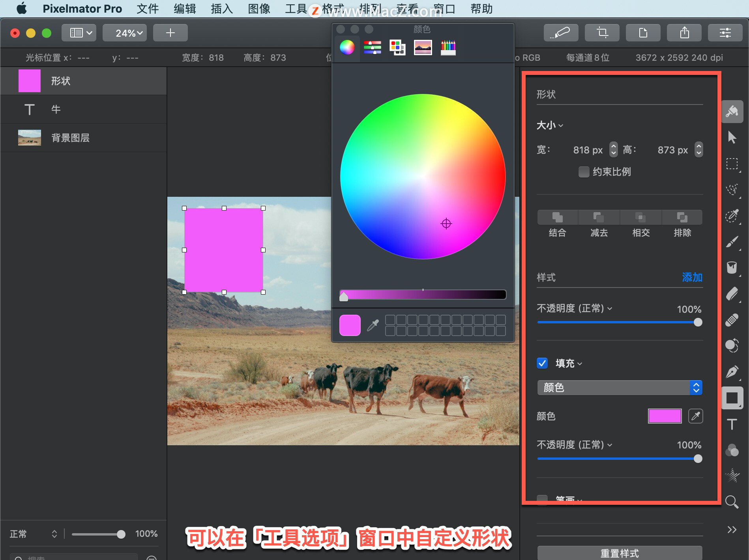Select the Style (paint) tool in sidebar
The width and height of the screenshot is (749, 560).
732,112
